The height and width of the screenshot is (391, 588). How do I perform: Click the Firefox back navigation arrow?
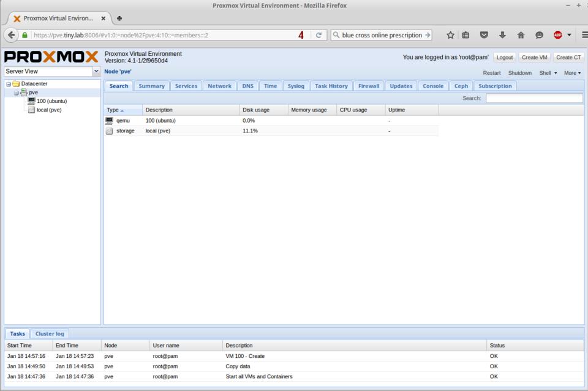(12, 35)
